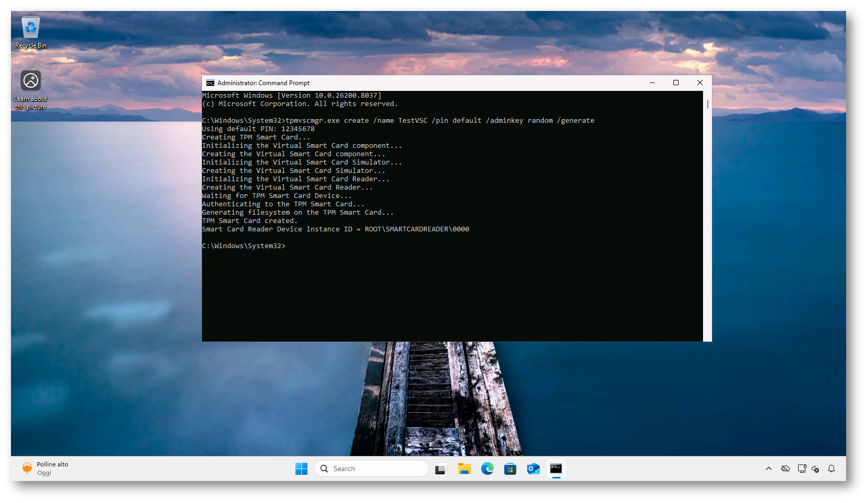Open Command Prompt window system menu icon
Image resolution: width=868 pixels, height=503 pixels.
(x=210, y=83)
